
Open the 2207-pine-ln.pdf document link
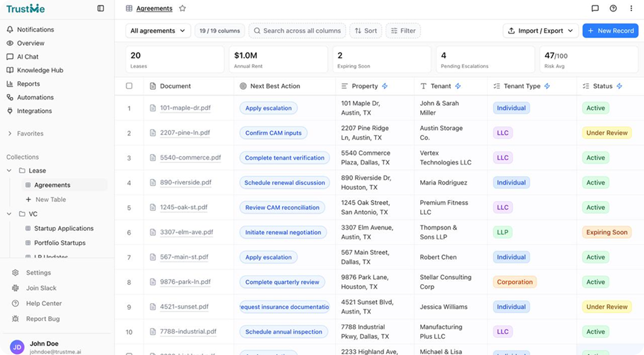coord(184,133)
